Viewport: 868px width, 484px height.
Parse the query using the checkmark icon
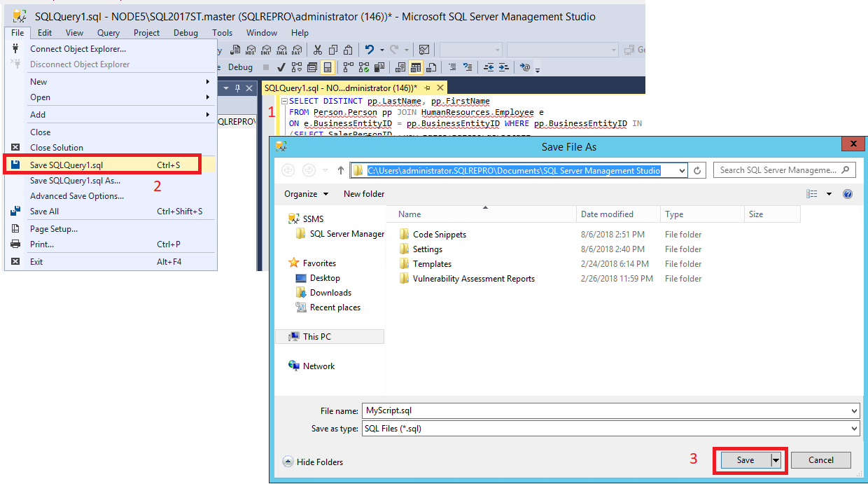coord(281,67)
